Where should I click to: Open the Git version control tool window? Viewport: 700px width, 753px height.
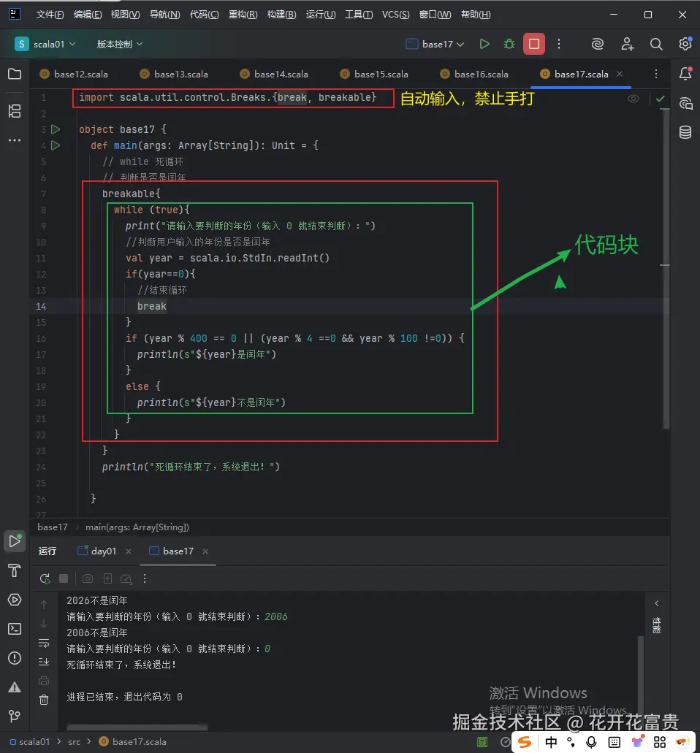(x=15, y=716)
